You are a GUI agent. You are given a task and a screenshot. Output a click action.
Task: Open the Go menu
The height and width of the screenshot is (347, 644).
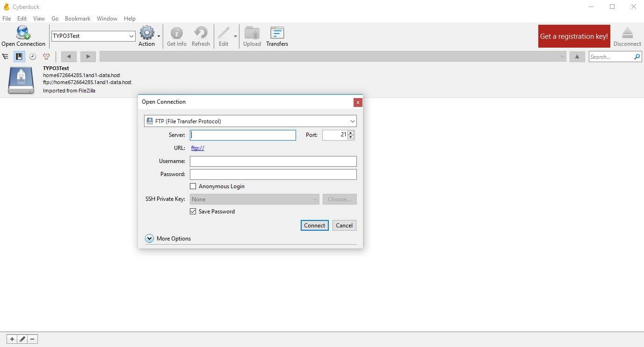[x=55, y=19]
